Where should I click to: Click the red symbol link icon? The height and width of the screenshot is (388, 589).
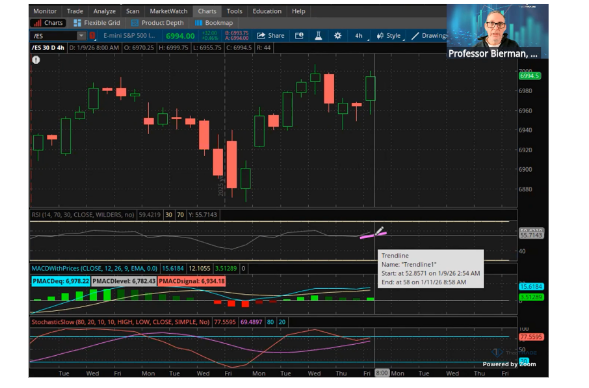point(92,36)
